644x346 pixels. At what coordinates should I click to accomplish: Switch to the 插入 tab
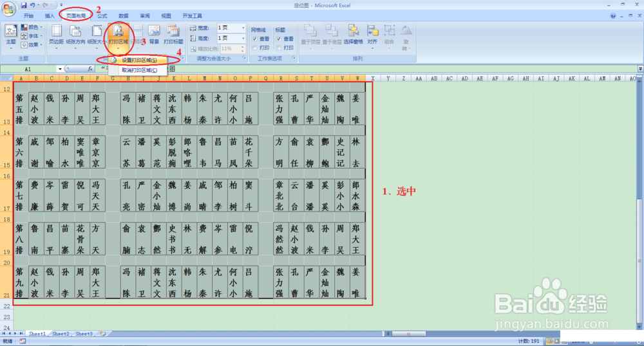point(50,16)
